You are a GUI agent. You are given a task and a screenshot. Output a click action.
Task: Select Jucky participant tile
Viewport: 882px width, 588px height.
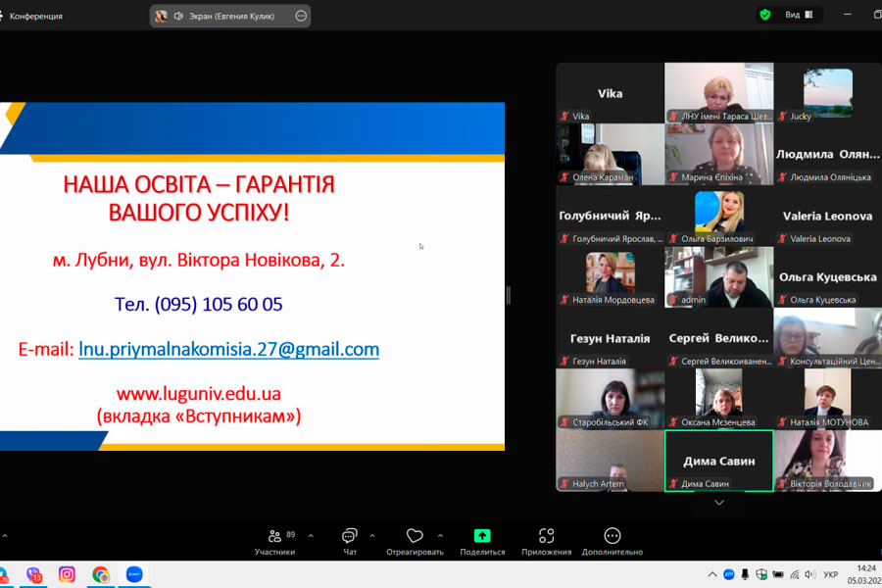827,93
